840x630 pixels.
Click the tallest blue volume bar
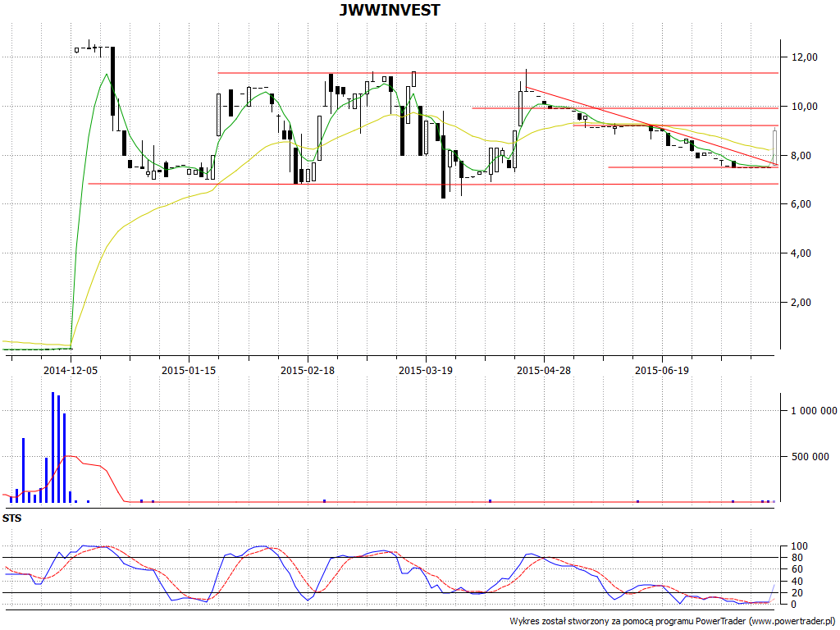[52, 447]
